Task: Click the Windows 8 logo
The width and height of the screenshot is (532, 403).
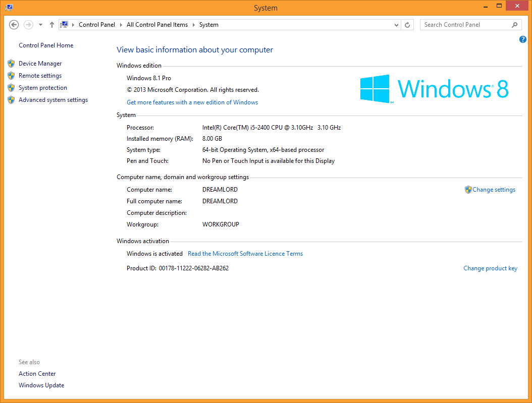Action: point(434,89)
